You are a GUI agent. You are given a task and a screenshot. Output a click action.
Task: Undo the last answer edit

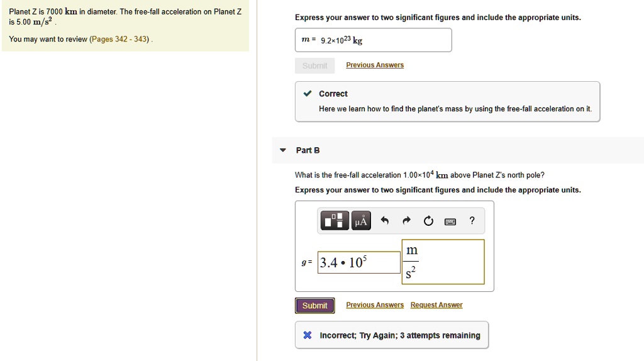385,220
